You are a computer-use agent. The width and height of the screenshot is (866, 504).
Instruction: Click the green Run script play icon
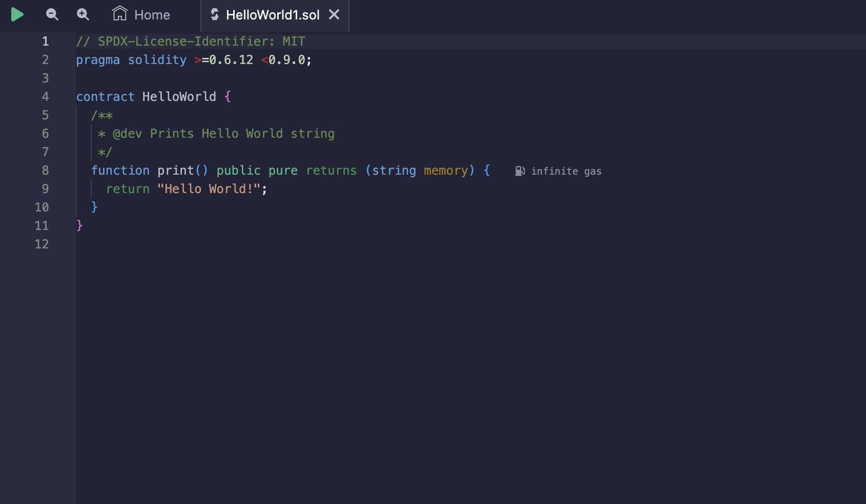17,14
